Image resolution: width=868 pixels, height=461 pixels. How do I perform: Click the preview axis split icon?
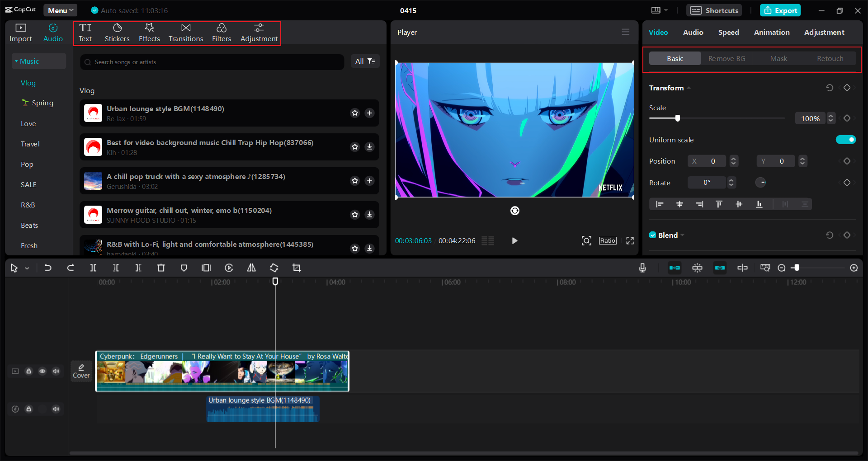pos(742,268)
